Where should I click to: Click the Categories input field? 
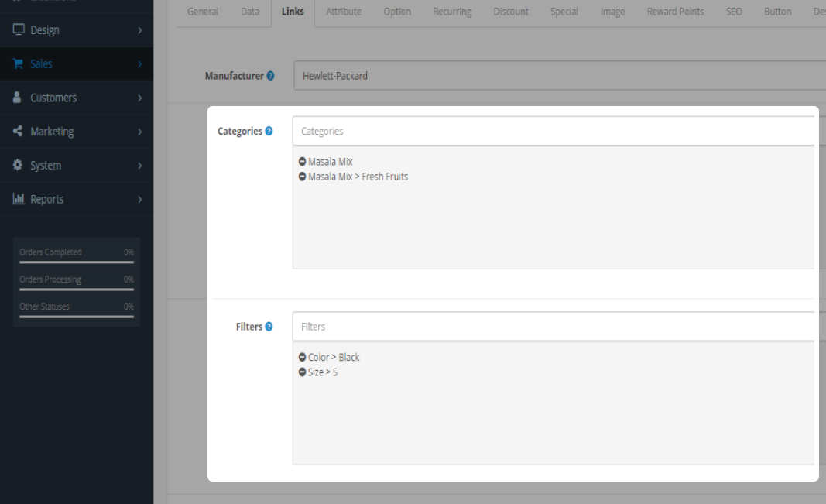pyautogui.click(x=554, y=132)
